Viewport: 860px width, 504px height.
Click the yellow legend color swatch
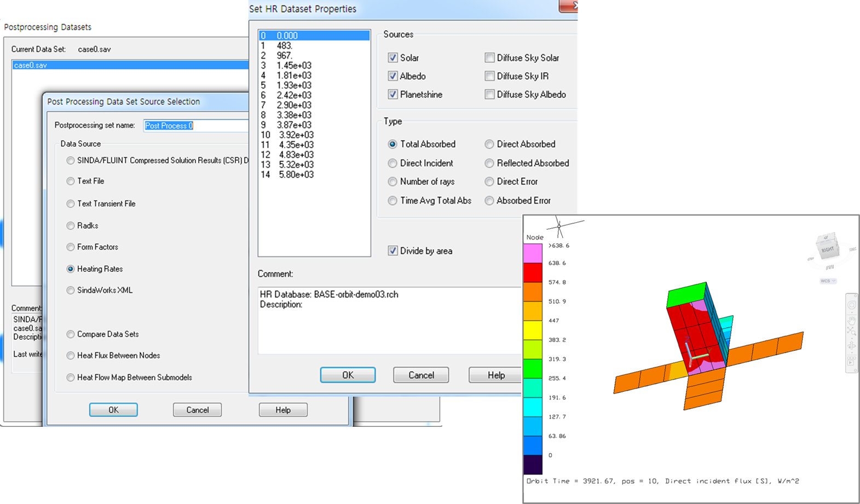[533, 330]
